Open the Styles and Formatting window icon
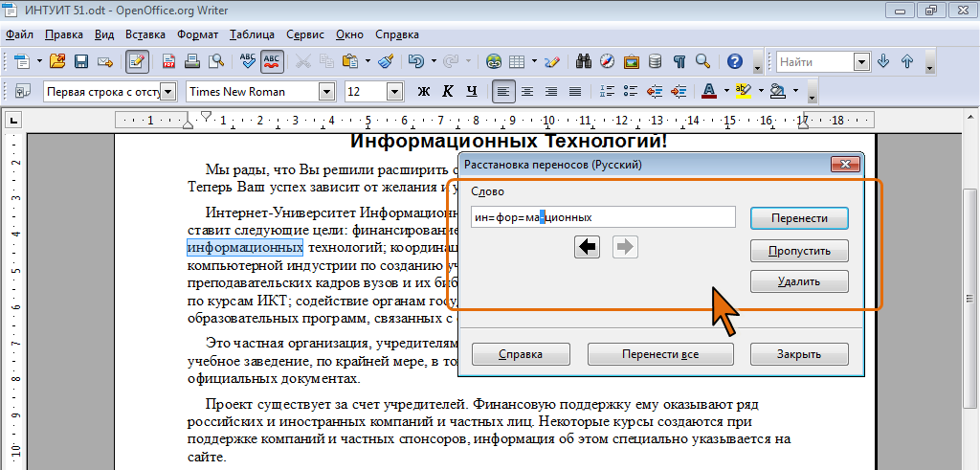Image resolution: width=980 pixels, height=470 pixels. pyautogui.click(x=23, y=91)
